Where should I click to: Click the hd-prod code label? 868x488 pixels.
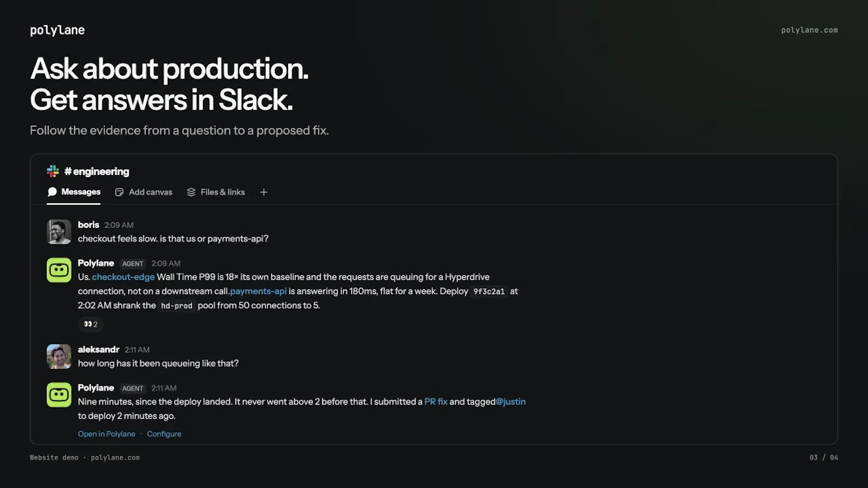[176, 306]
